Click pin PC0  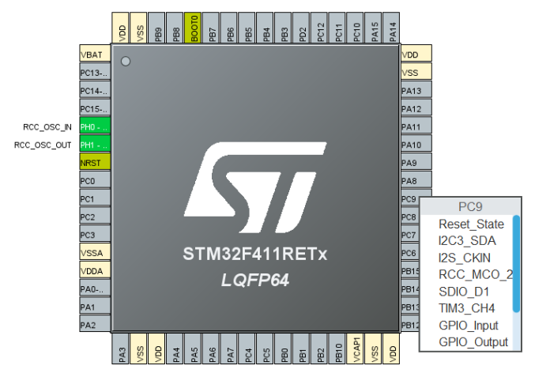point(95,179)
